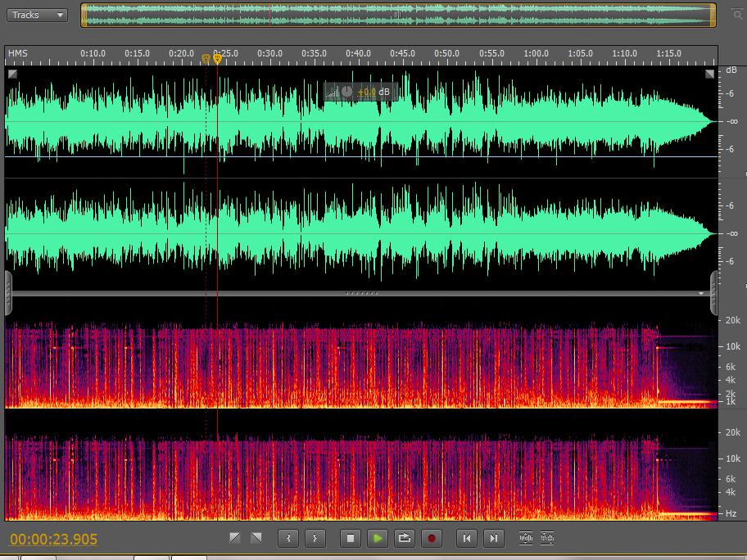The width and height of the screenshot is (747, 560).
Task: Jump to the next marker button
Action: coord(493,538)
